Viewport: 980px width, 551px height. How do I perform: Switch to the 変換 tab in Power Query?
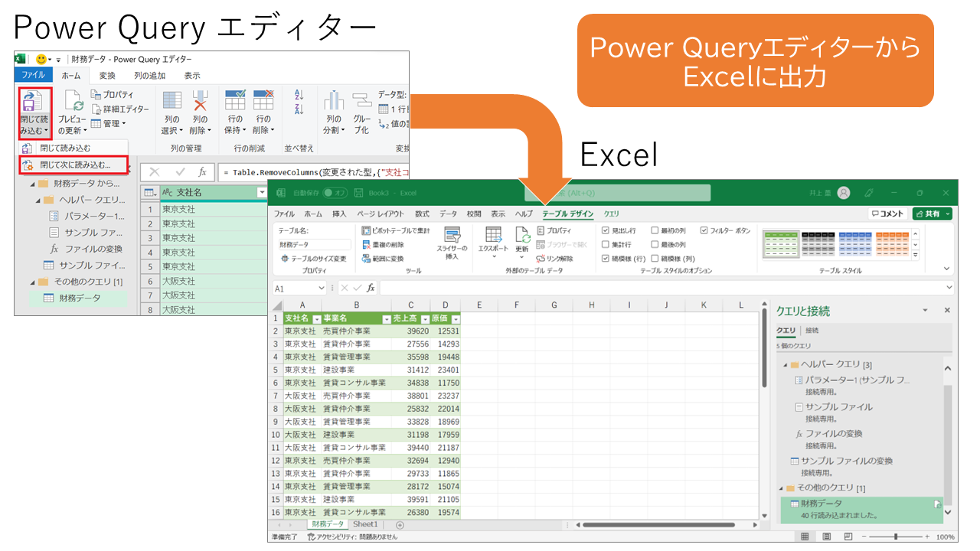pyautogui.click(x=107, y=75)
